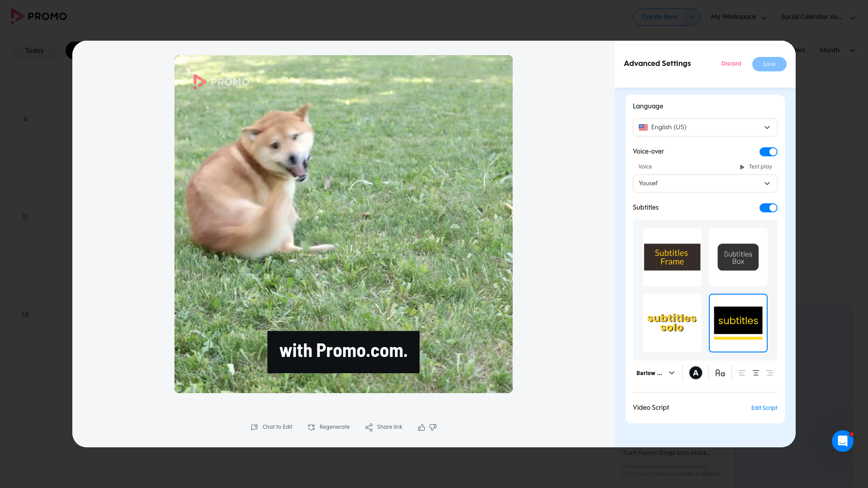Viewport: 868px width, 488px height.
Task: Click the Turn Funny Dogs Into Mark... post title
Action: (x=666, y=453)
